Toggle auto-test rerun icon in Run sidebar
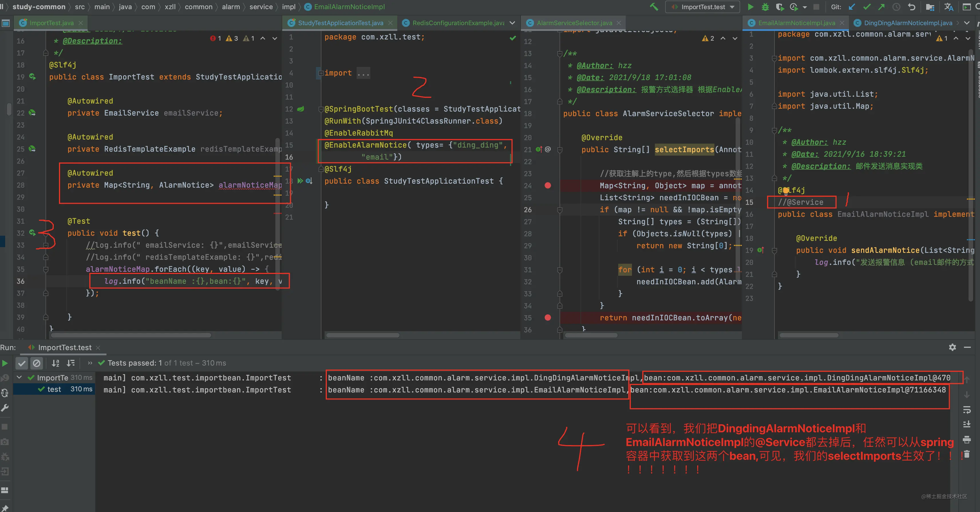Viewport: 980px width, 512px height. tap(5, 393)
